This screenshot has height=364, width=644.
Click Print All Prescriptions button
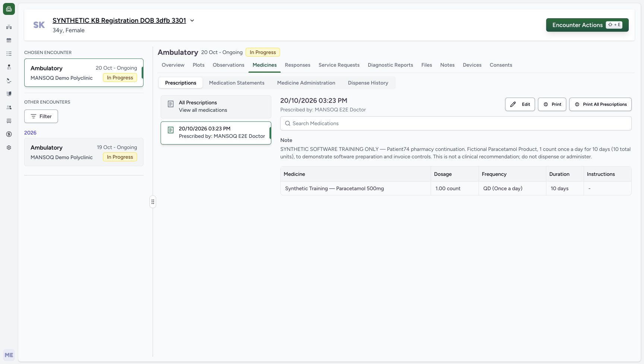[x=600, y=104]
